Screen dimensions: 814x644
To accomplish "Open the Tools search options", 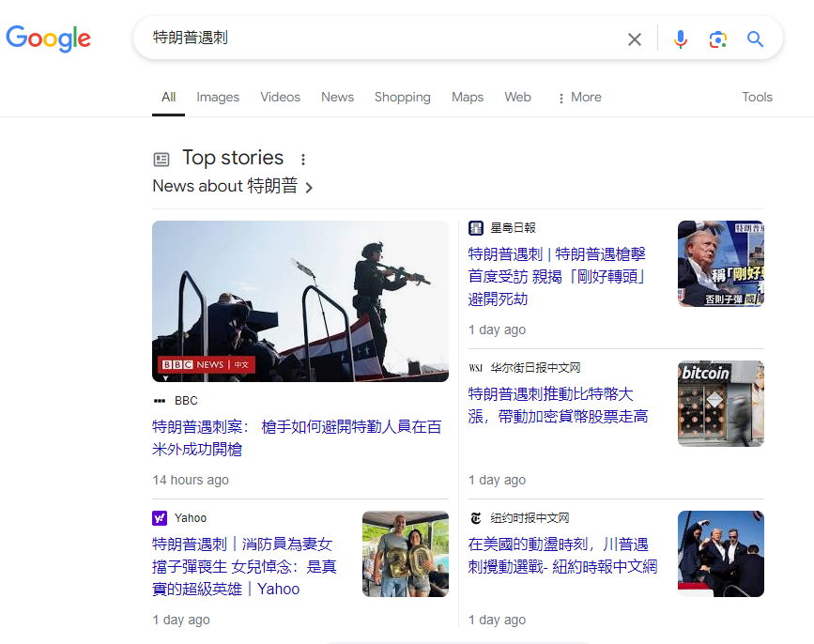I will pos(757,98).
